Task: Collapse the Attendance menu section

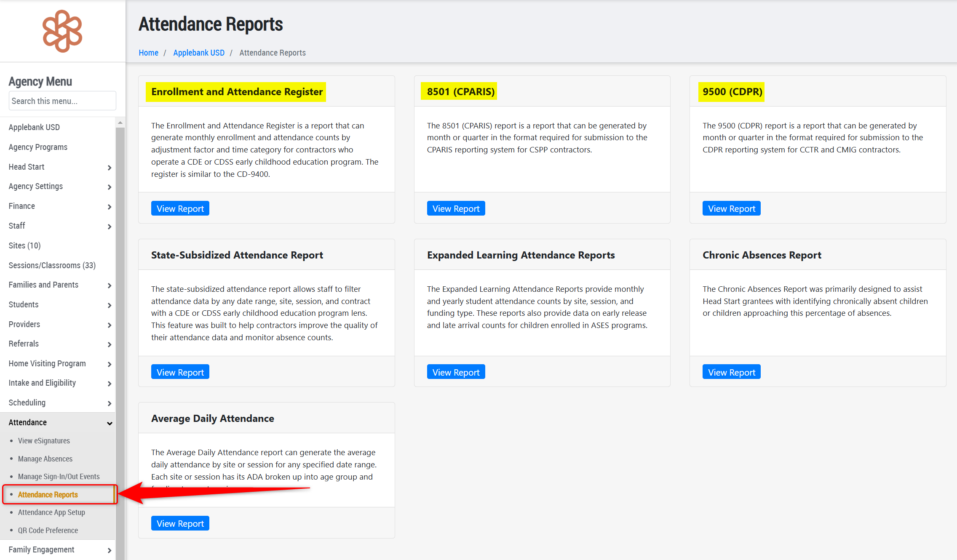Action: coord(109,423)
